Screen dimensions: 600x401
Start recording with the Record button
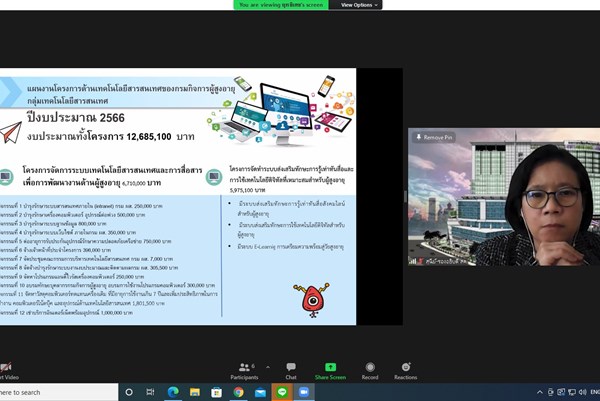[370, 371]
